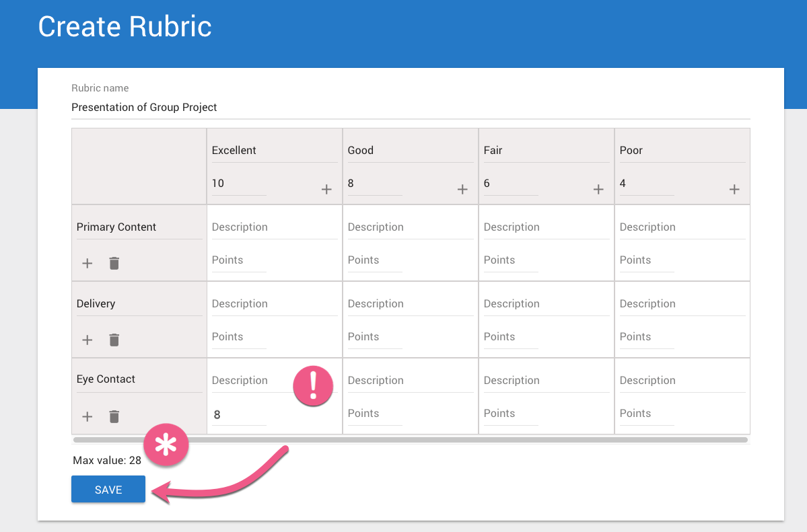This screenshot has height=532, width=807.
Task: Add a row below Primary Content
Action: (87, 263)
